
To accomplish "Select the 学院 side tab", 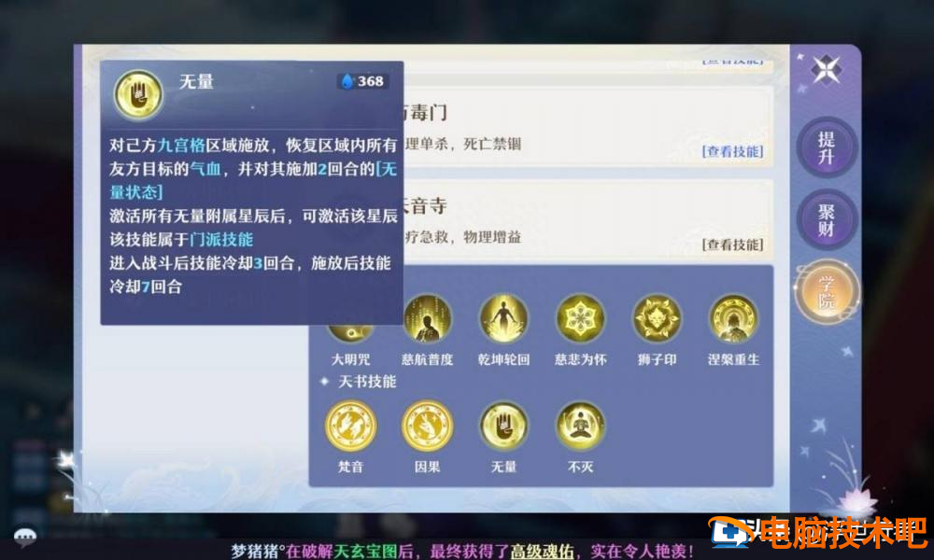I will click(827, 292).
